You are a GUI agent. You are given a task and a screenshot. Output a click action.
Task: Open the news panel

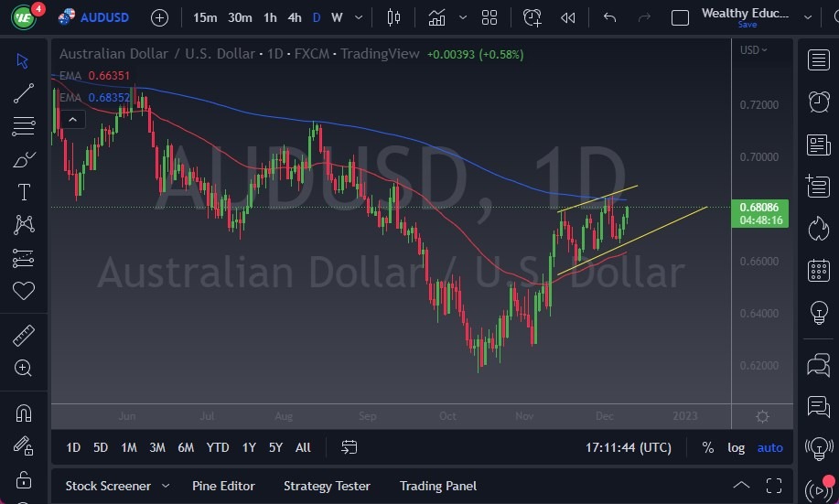[818, 145]
